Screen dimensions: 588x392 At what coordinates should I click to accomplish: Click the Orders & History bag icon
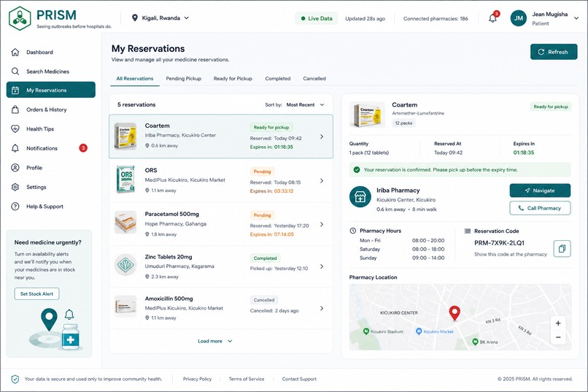pos(15,109)
